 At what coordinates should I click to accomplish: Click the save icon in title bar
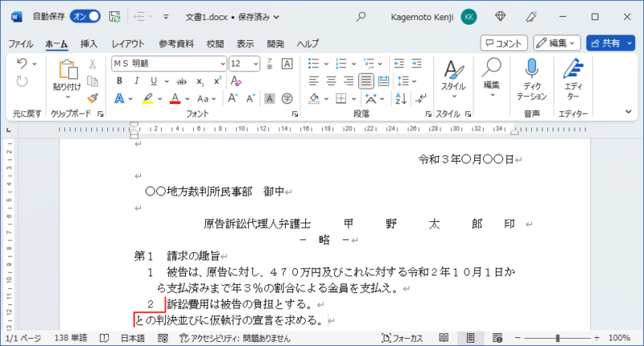[114, 16]
